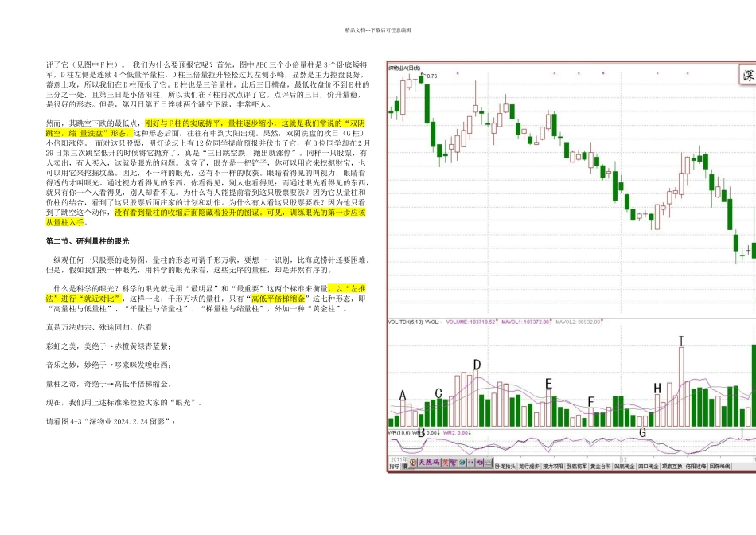Viewport: 756px width, 535px height.
Task: Click the VOLUME: 183719.52 value
Action: (x=471, y=322)
